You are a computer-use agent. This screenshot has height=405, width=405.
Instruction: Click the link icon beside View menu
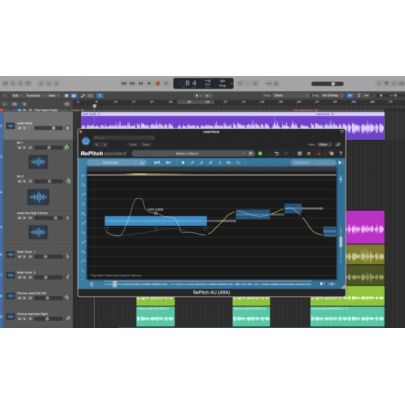tap(338, 144)
